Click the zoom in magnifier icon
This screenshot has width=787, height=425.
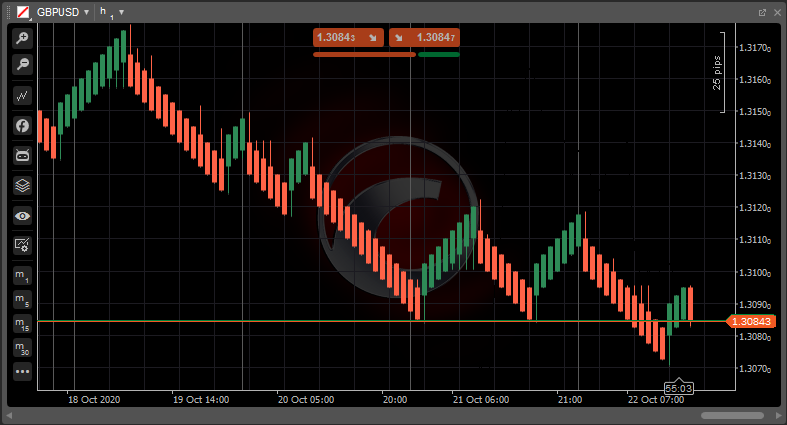(x=22, y=38)
